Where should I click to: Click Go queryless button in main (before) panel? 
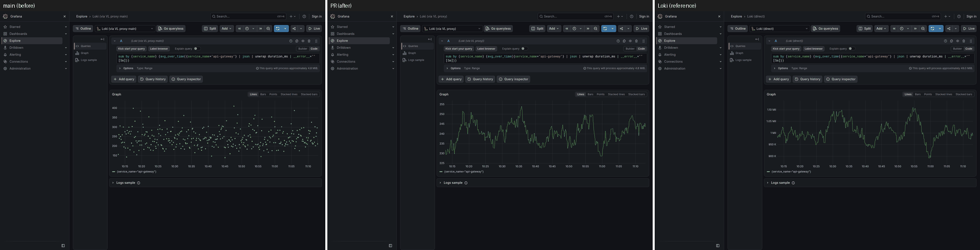click(171, 29)
